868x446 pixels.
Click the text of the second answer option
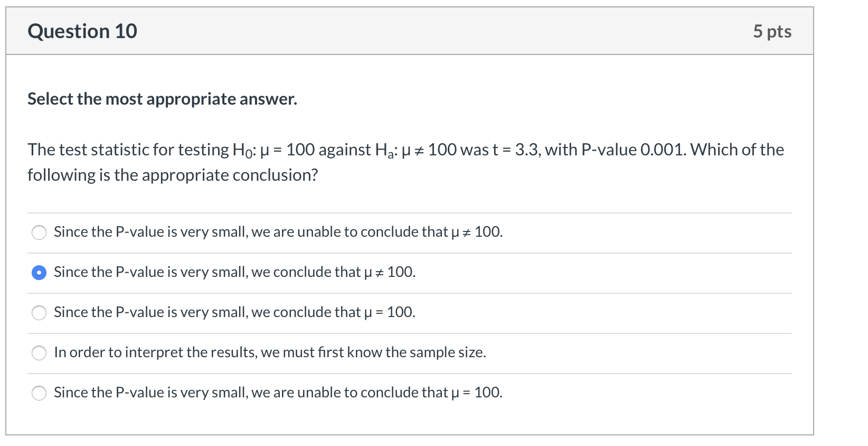(234, 272)
